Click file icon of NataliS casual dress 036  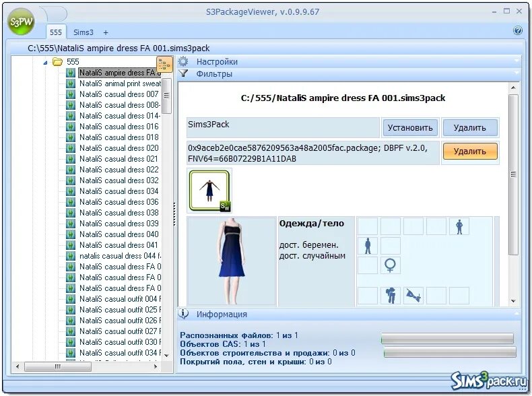71,202
